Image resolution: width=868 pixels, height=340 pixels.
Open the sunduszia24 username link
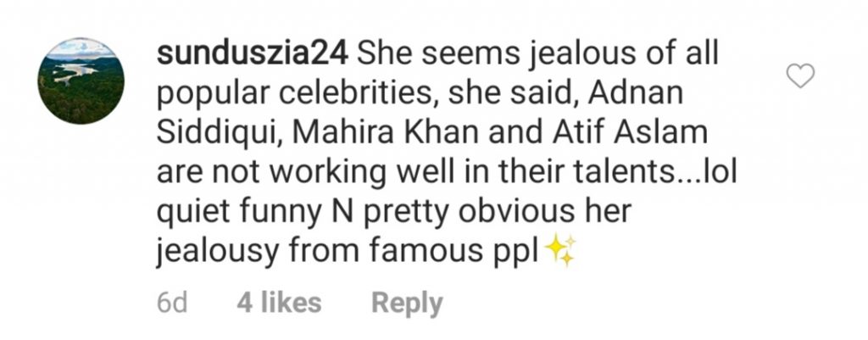pyautogui.click(x=253, y=55)
